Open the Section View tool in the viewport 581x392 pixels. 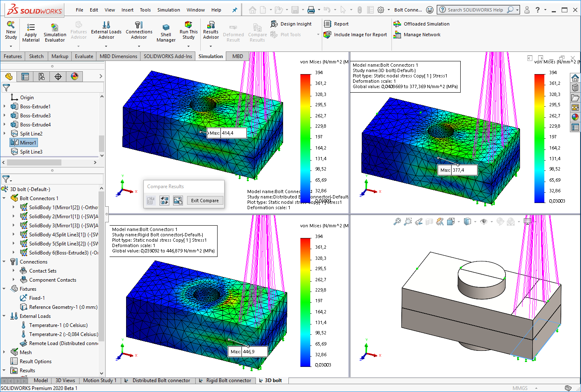(x=430, y=221)
